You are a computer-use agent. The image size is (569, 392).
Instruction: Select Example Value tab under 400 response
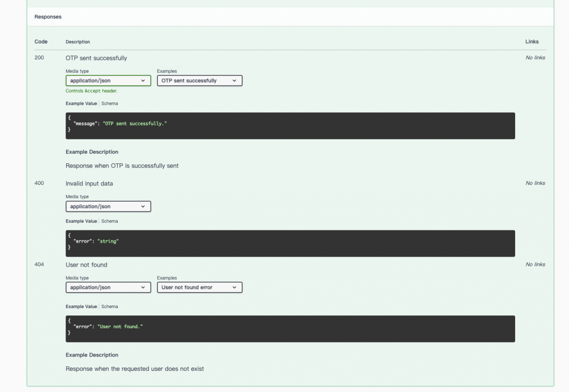point(81,221)
